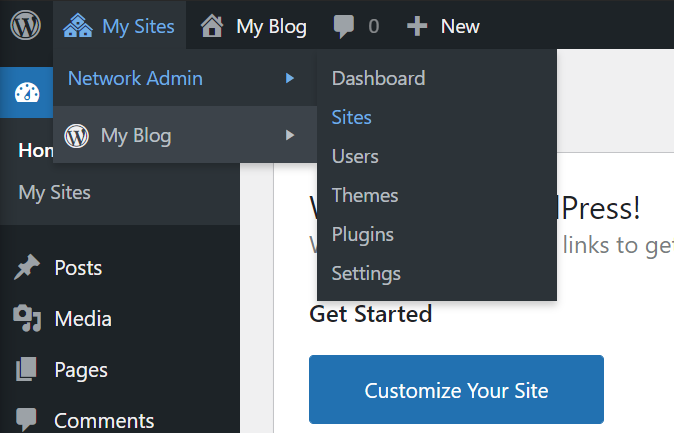Open the My Sites link in left sidebar
Screen dimensions: 674x433
(54, 192)
